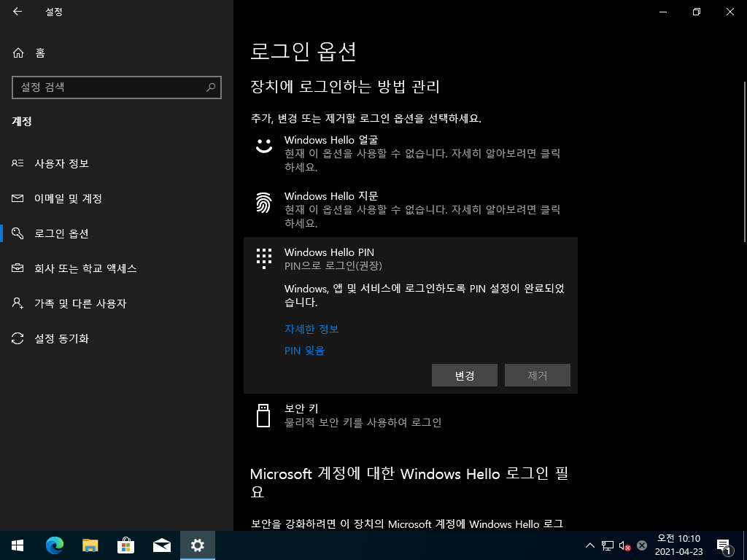Click the USB security key icon
Viewport: 747px width, 560px height.
point(263,416)
